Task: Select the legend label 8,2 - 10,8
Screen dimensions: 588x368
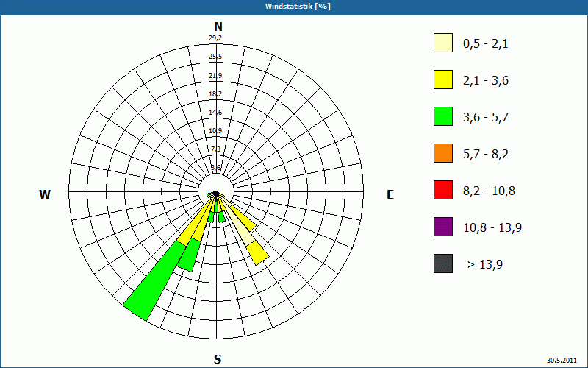Action: tap(489, 191)
